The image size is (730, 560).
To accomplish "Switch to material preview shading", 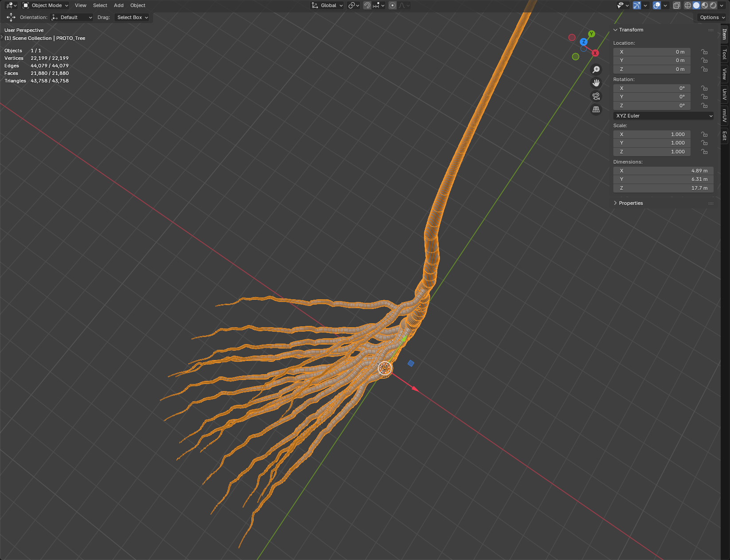I will click(x=705, y=5).
